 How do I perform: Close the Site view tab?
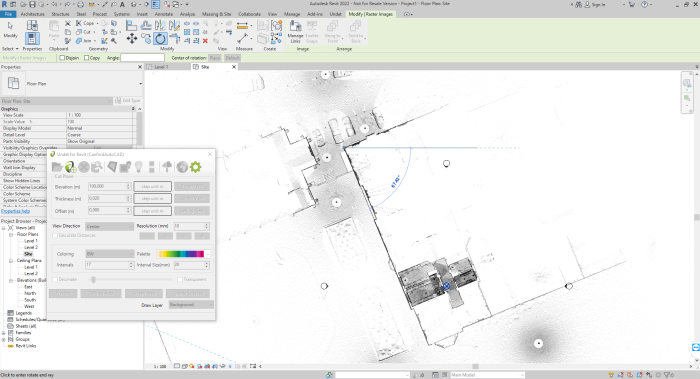[233, 67]
